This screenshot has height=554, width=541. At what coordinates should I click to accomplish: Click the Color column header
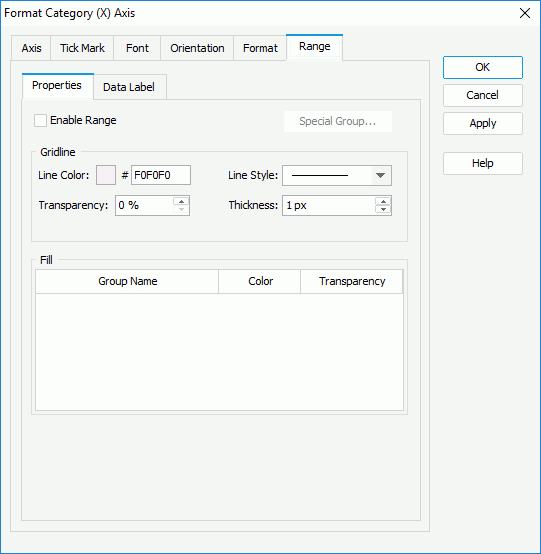[260, 282]
